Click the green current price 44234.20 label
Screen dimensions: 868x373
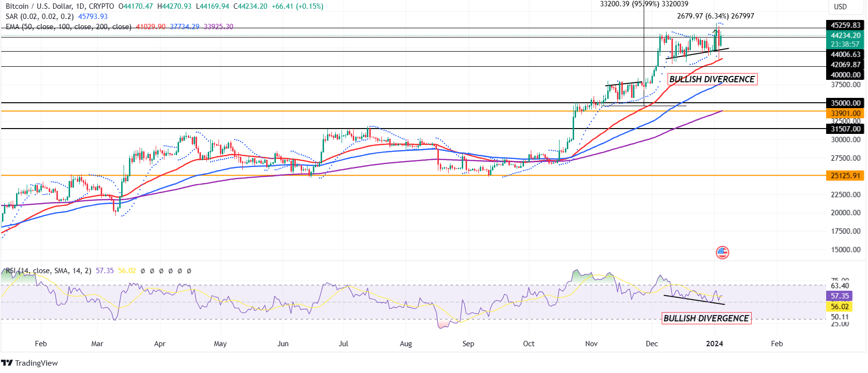845,36
